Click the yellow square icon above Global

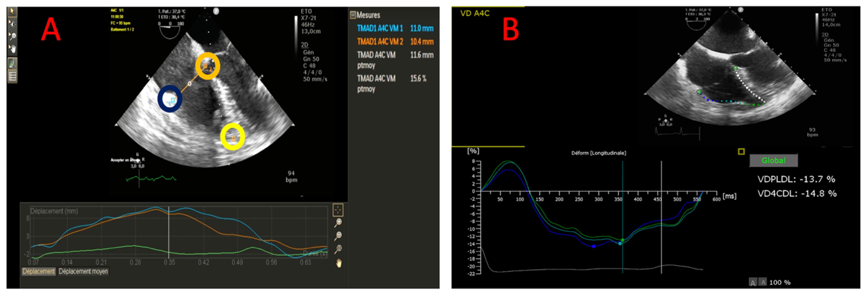point(741,151)
